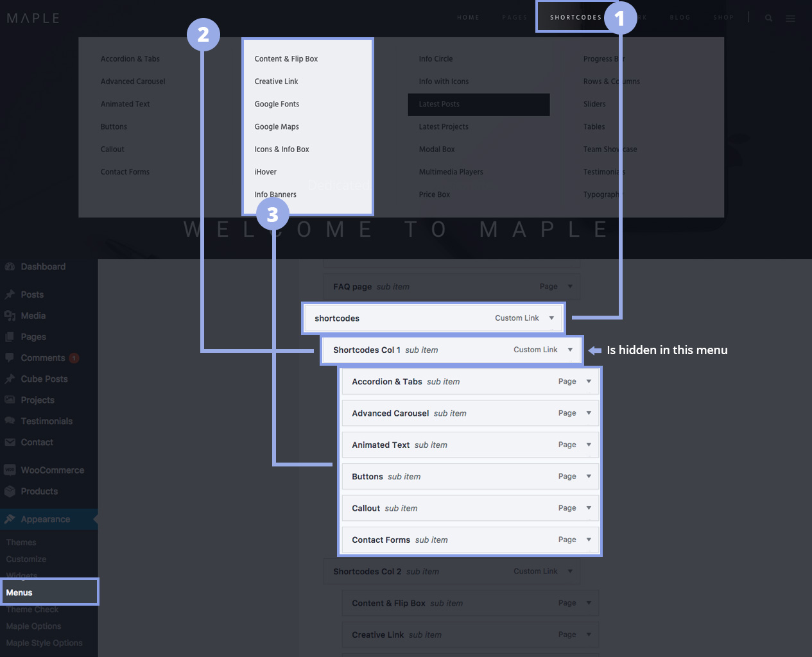Click the WooCommerce icon in sidebar
Image resolution: width=812 pixels, height=657 pixels.
(10, 470)
